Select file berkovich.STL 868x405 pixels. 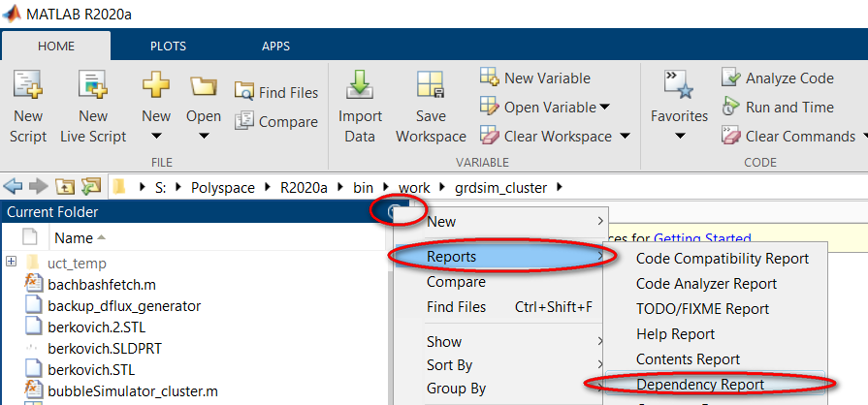pos(91,369)
